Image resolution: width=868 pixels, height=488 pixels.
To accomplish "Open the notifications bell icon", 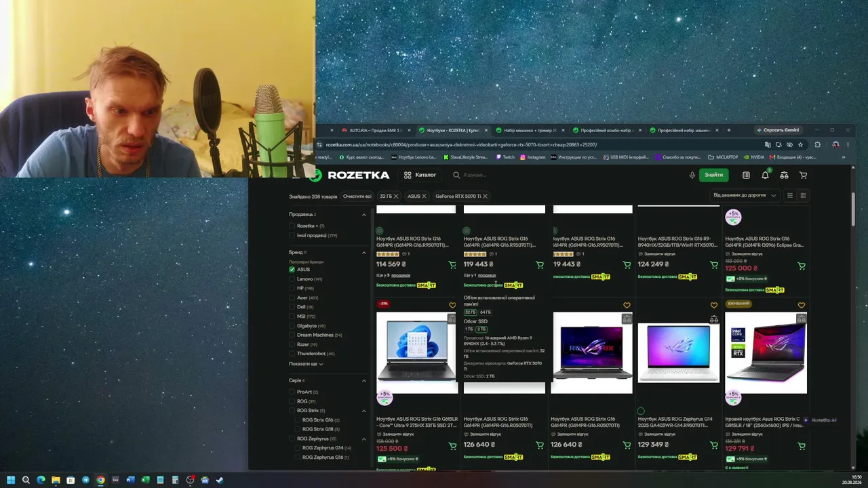I will [x=765, y=175].
